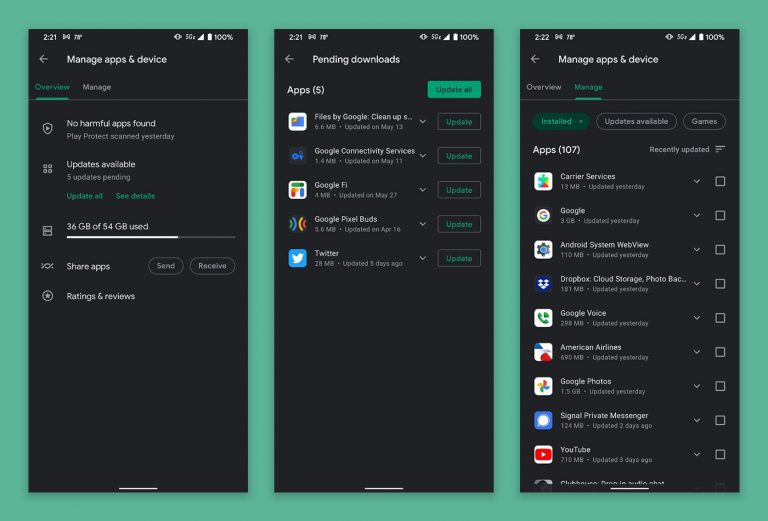
Task: Tap the Dropbox app icon
Action: [543, 284]
